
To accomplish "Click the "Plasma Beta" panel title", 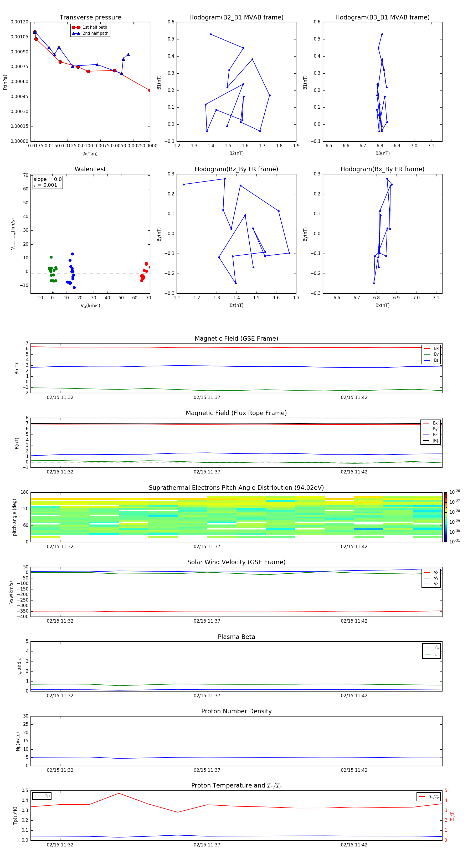I will coord(236,637).
